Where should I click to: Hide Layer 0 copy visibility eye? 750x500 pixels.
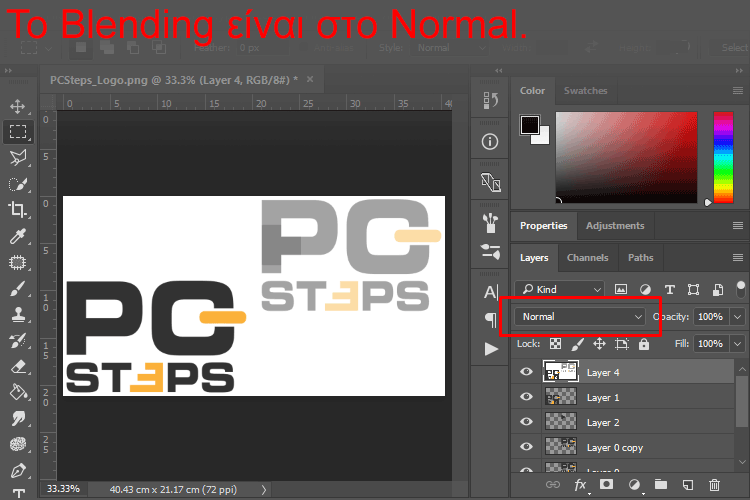point(527,446)
